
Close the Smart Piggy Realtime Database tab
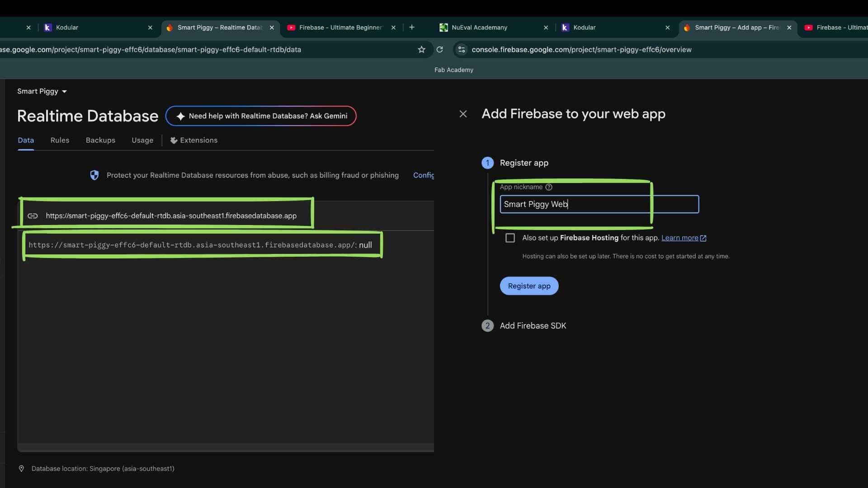click(x=272, y=28)
